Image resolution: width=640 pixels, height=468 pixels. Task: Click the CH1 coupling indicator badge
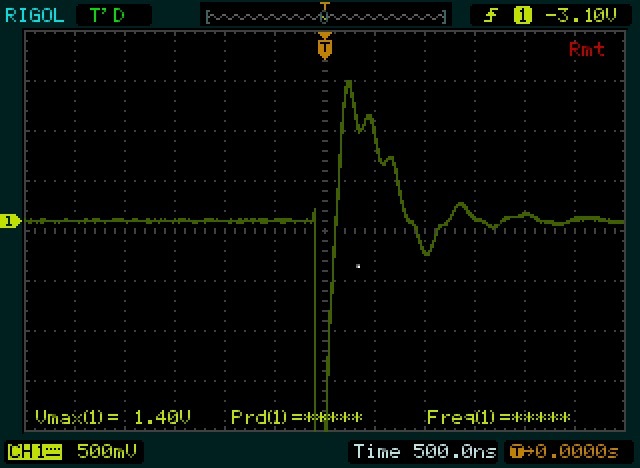click(x=35, y=452)
